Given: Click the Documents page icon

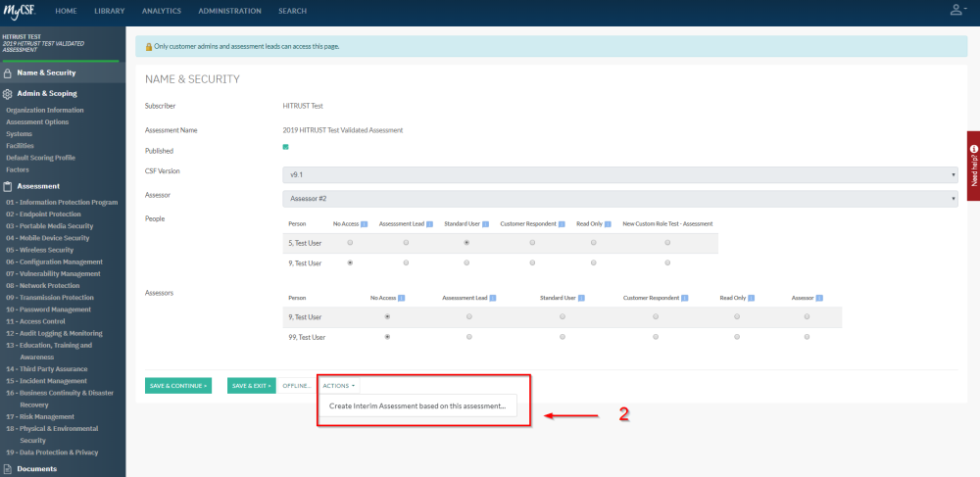Looking at the screenshot, I should click(x=8, y=469).
